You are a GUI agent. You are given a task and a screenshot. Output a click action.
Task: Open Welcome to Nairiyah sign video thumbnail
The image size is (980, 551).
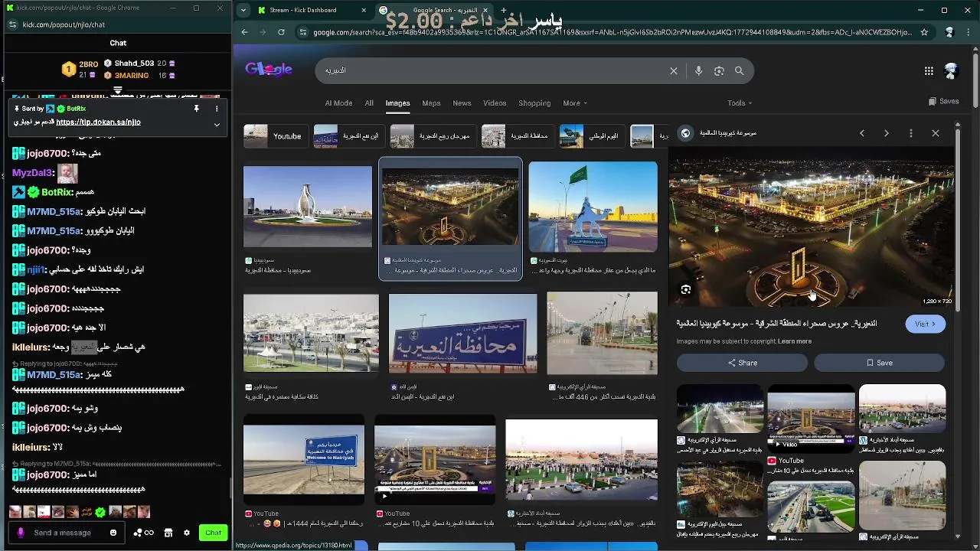[304, 459]
